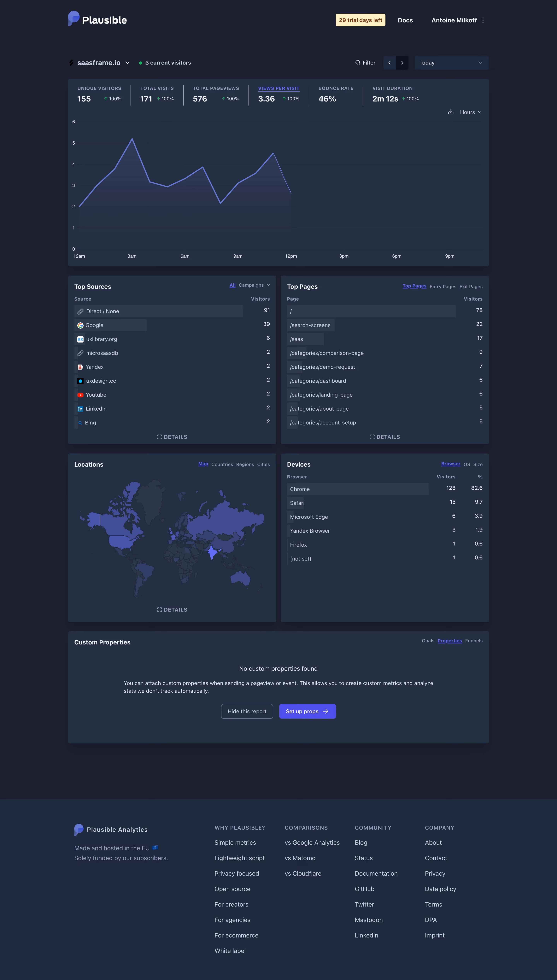Open the Funnels tab
The height and width of the screenshot is (980, 557).
point(474,641)
